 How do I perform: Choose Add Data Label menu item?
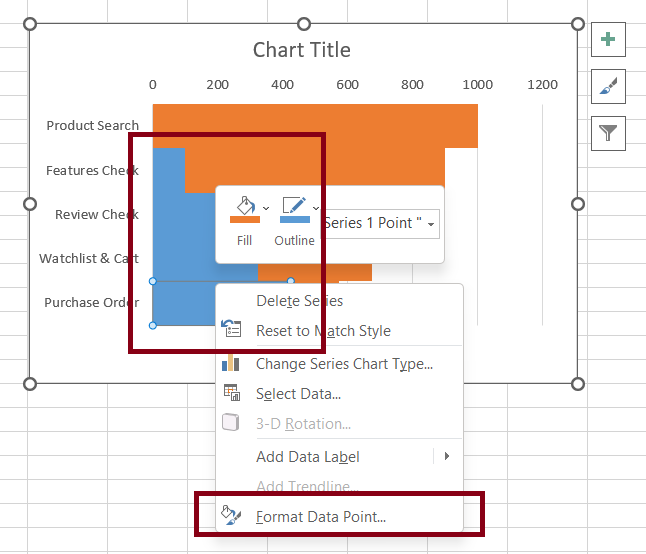click(x=307, y=457)
